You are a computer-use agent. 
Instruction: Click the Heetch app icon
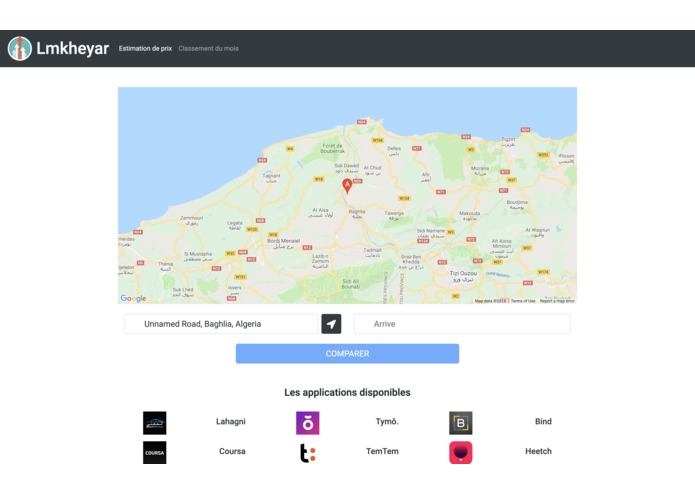[x=461, y=452]
